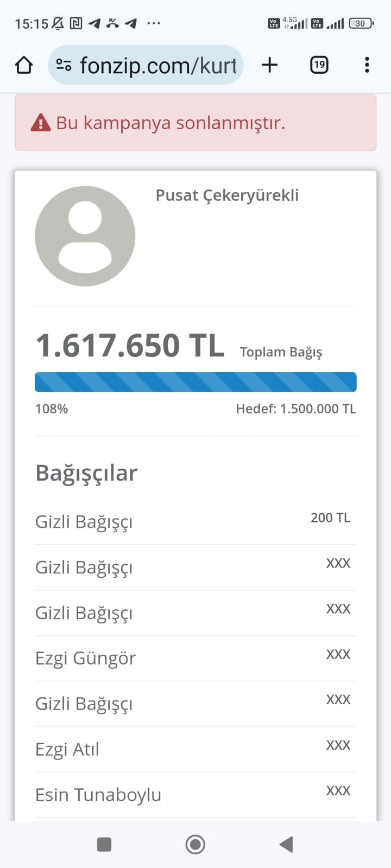Image resolution: width=391 pixels, height=868 pixels.
Task: Tap the recent apps square button
Action: tap(104, 844)
